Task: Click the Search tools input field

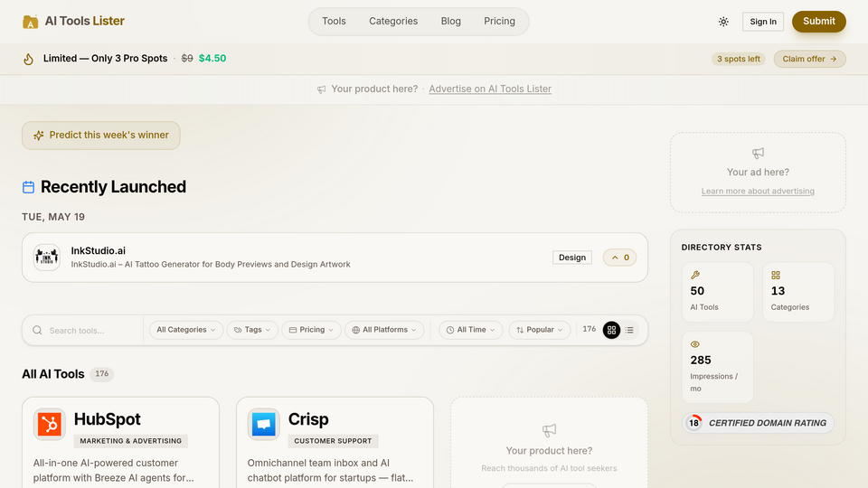Action: tap(83, 331)
